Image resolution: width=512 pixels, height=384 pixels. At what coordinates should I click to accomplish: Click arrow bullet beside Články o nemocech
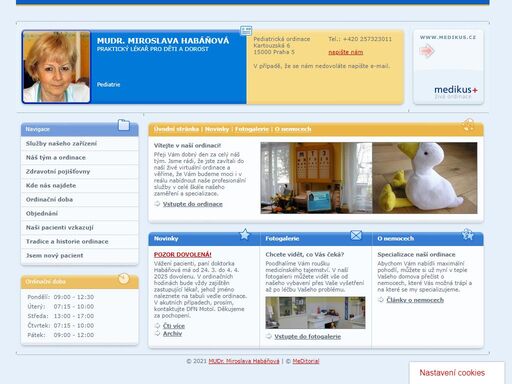(x=381, y=300)
